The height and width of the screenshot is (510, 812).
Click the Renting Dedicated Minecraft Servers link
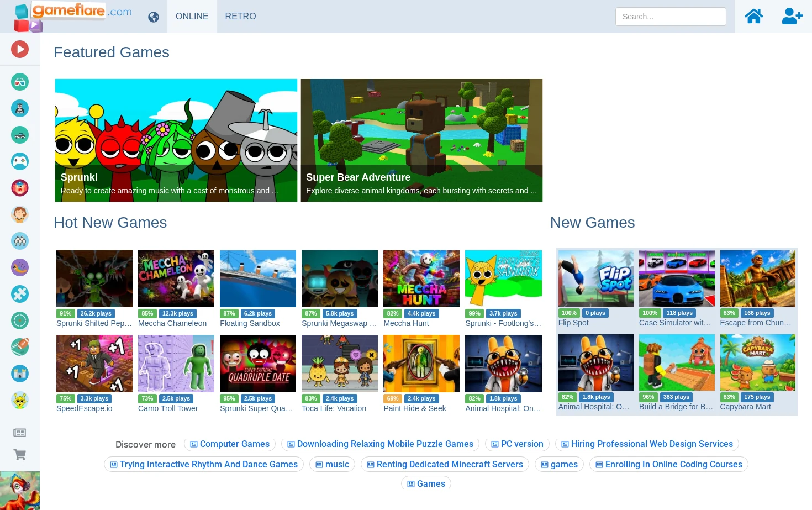coord(445,465)
